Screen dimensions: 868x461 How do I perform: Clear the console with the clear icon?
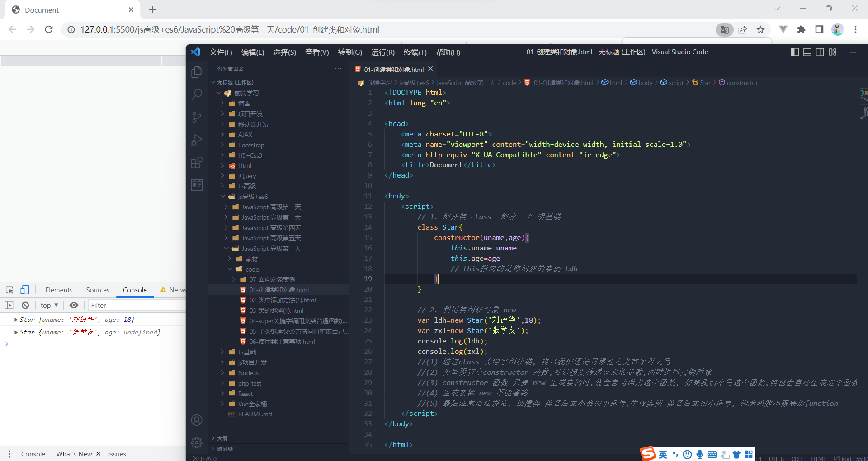pos(25,305)
